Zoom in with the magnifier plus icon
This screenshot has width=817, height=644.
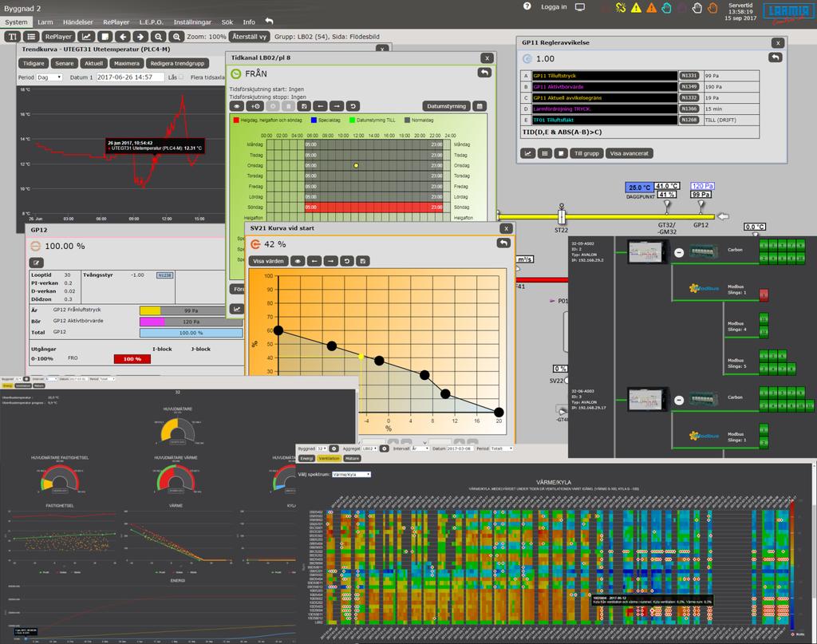[176, 37]
